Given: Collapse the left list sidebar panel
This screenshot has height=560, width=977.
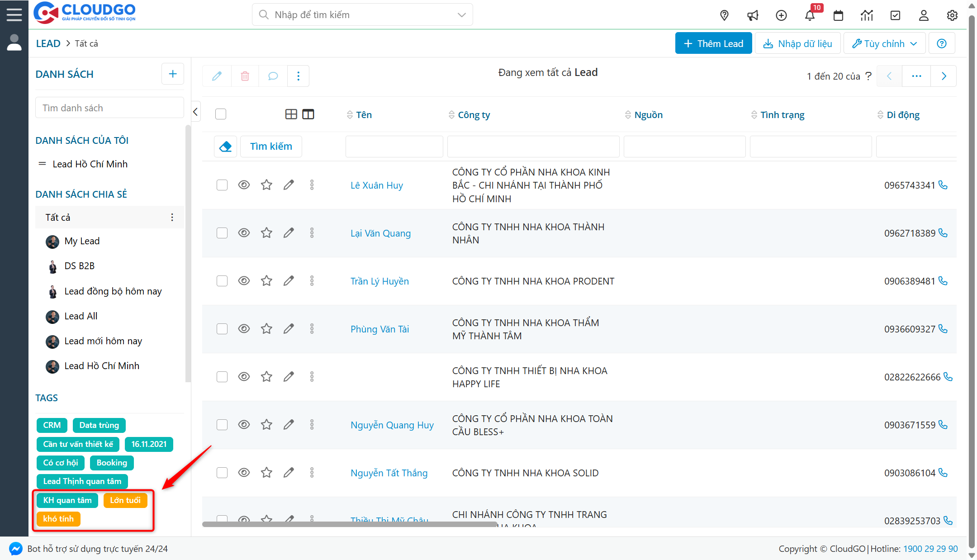Looking at the screenshot, I should [x=195, y=112].
